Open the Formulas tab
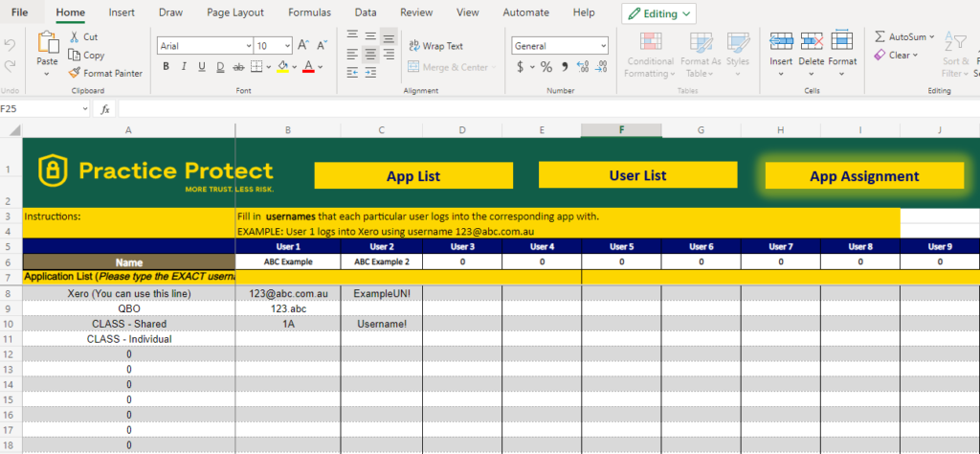 point(311,12)
